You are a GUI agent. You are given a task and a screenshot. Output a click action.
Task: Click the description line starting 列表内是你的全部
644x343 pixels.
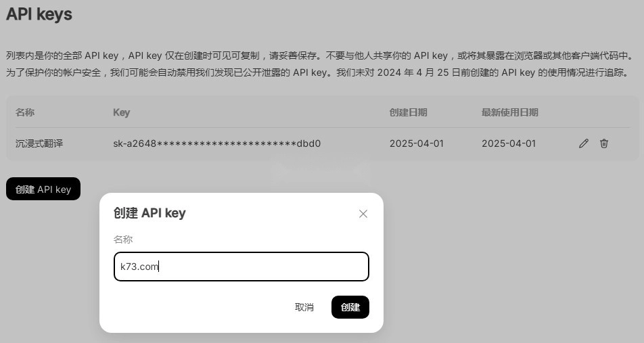point(321,55)
